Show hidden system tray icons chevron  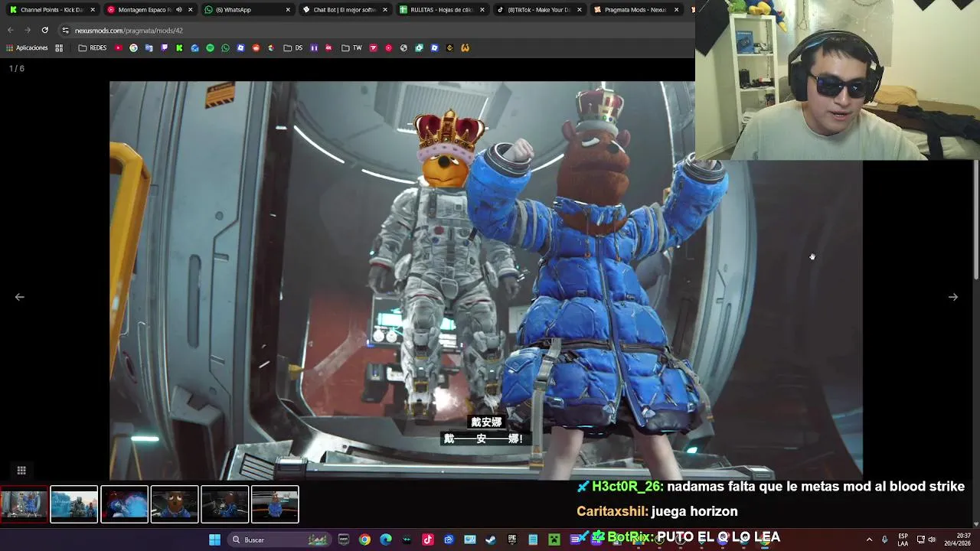point(869,540)
